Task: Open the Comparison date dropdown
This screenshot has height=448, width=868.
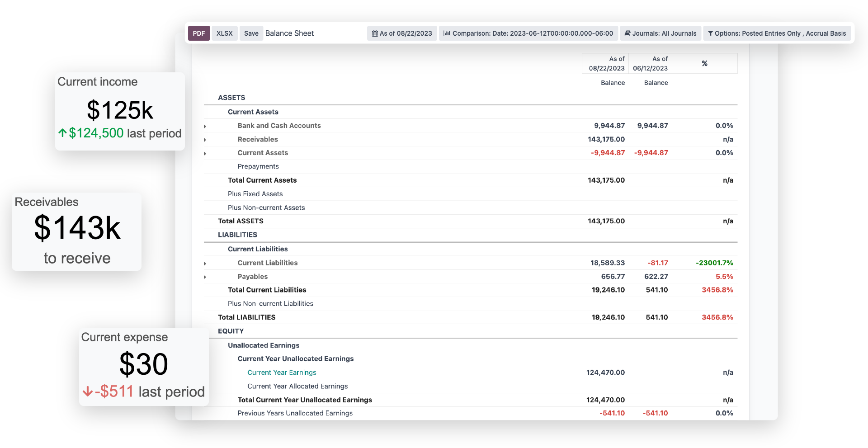Action: point(528,33)
